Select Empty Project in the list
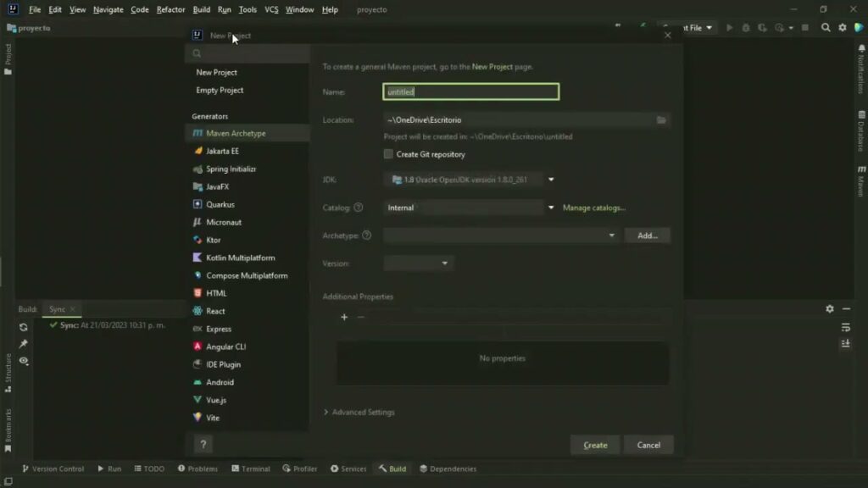 pos(220,91)
